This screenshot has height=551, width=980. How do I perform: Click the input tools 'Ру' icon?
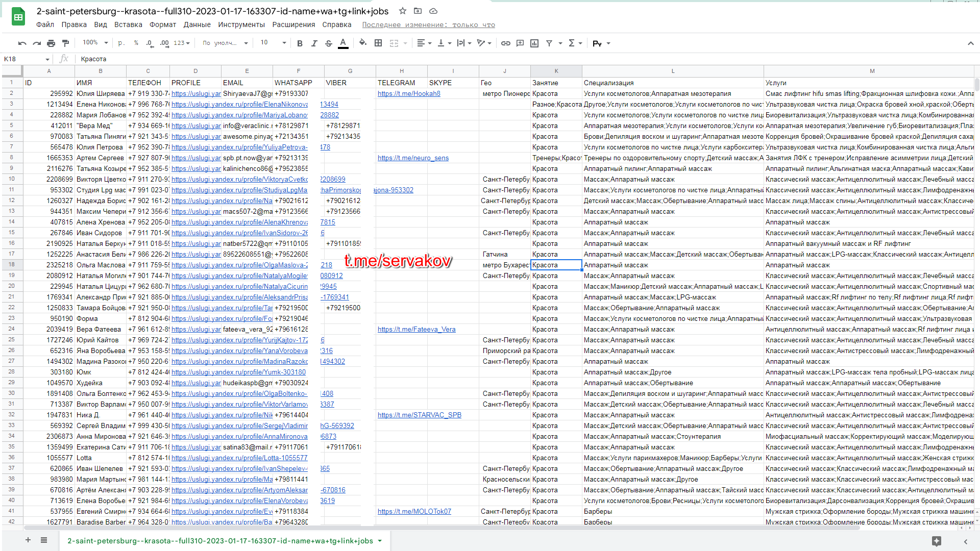[597, 43]
